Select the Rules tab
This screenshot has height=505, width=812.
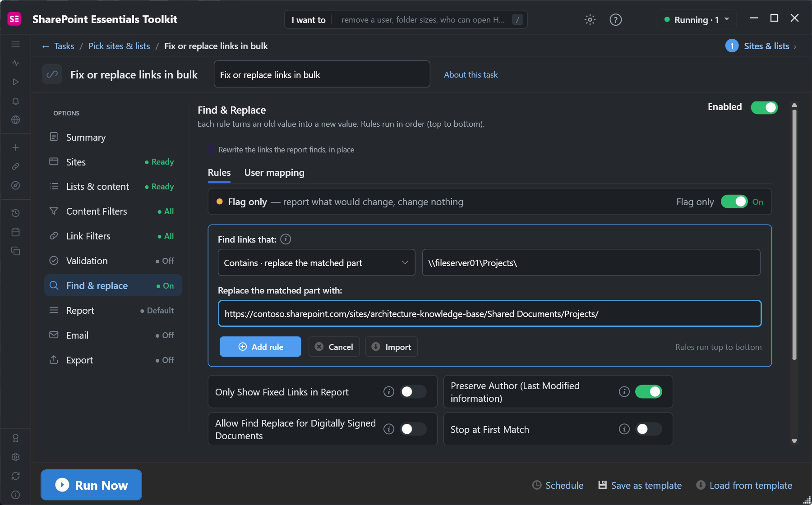[219, 173]
